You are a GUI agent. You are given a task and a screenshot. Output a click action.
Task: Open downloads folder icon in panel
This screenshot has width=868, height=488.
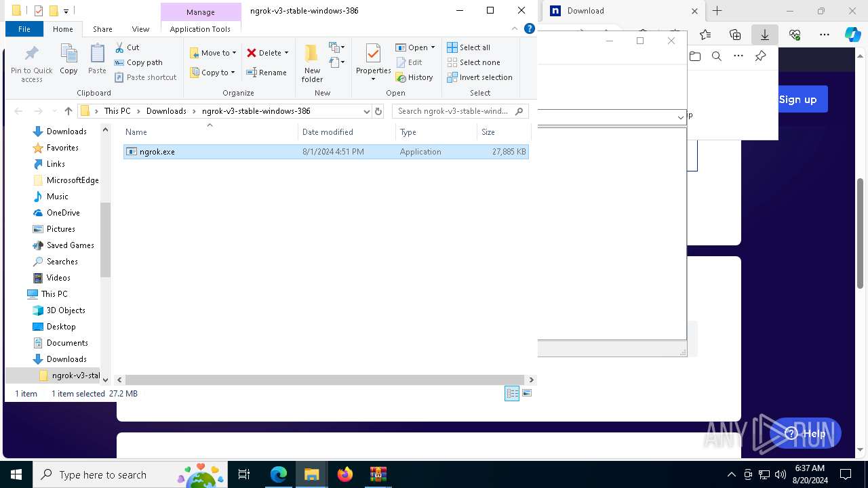tap(695, 56)
